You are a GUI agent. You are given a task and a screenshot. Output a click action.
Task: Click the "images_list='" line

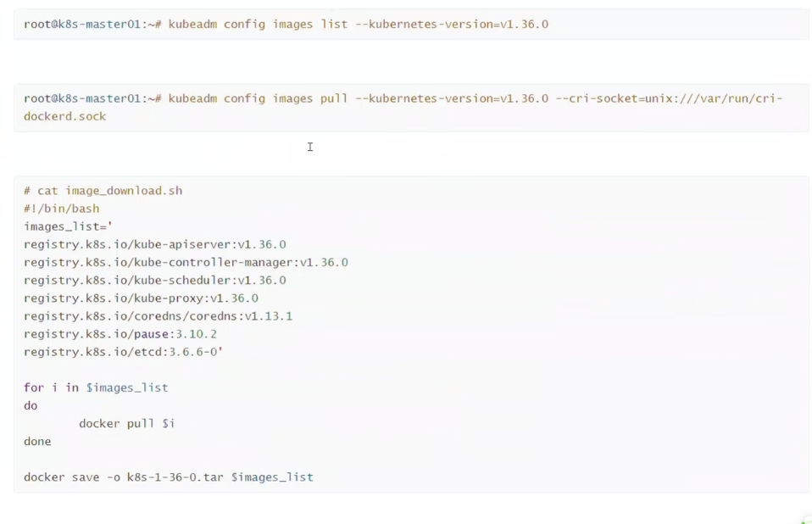click(x=69, y=226)
